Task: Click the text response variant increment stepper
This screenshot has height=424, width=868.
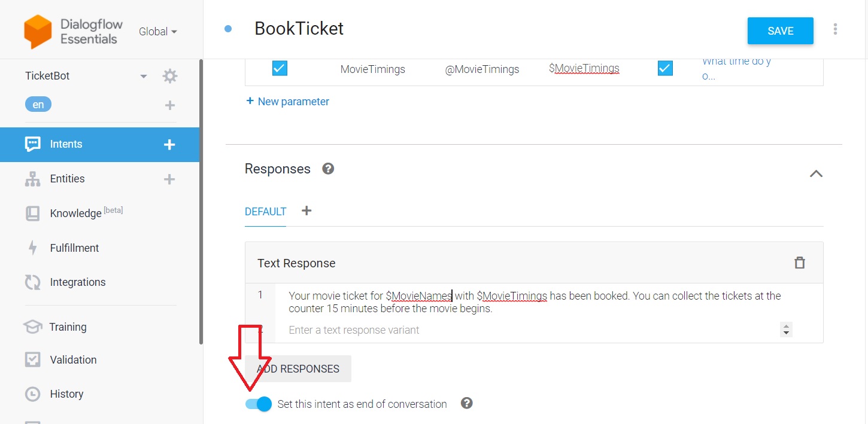Action: pyautogui.click(x=785, y=327)
